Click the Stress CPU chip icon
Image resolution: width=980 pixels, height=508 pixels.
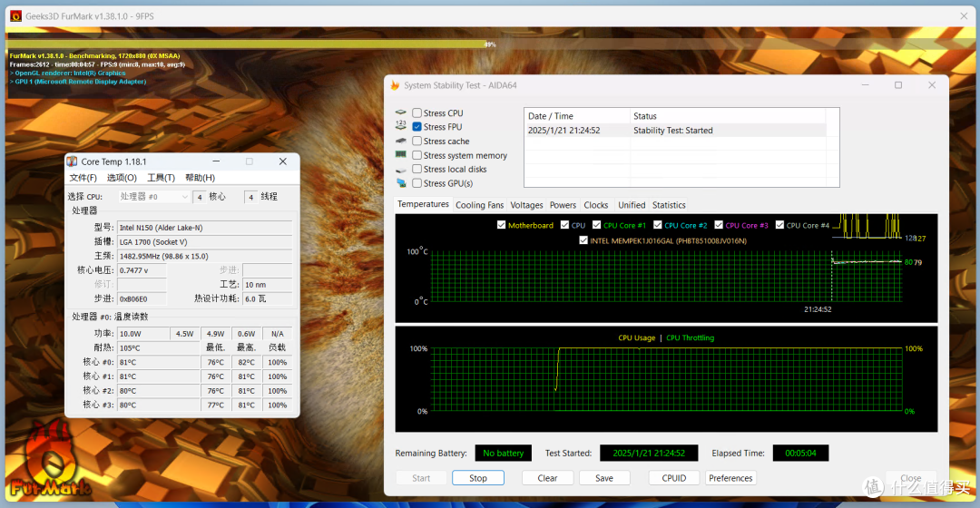click(401, 112)
